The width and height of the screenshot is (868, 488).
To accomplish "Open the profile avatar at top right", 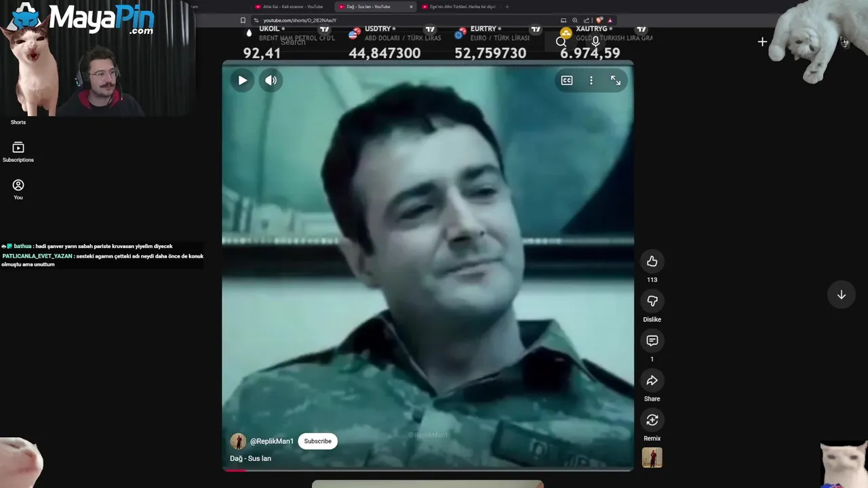I will point(844,42).
